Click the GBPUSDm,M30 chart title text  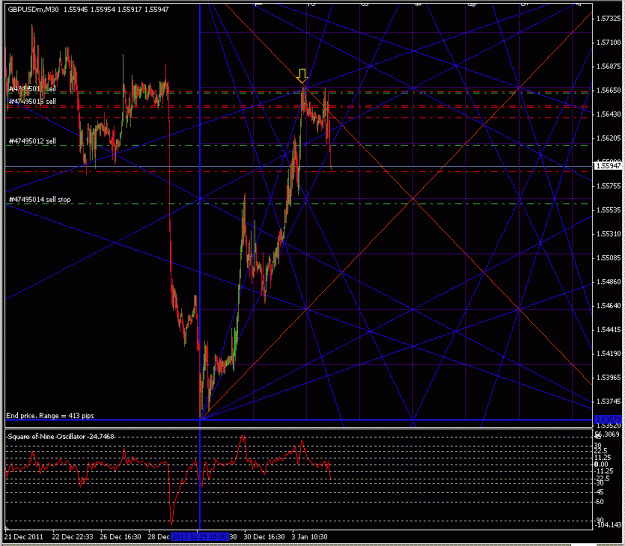[x=33, y=9]
